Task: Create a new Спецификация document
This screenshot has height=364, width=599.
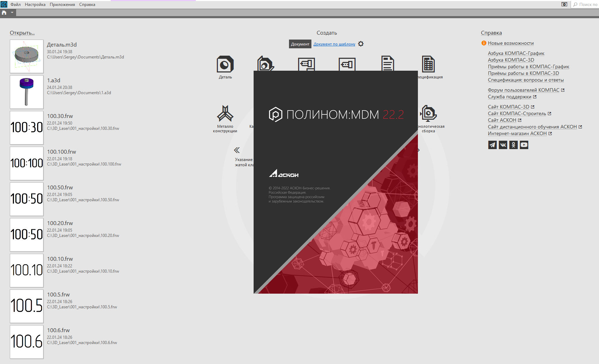Action: click(x=428, y=67)
